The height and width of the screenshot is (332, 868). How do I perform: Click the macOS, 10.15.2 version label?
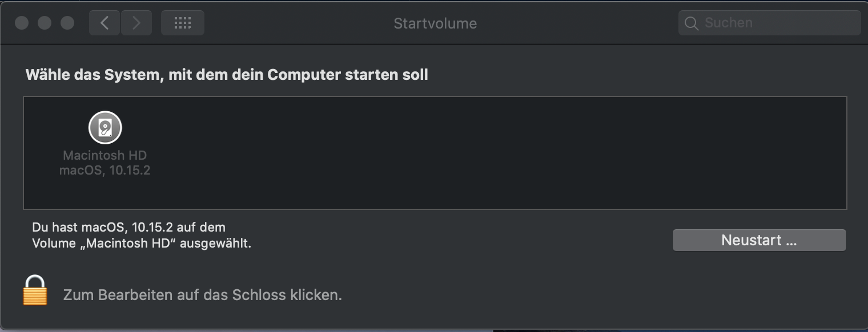(x=105, y=170)
